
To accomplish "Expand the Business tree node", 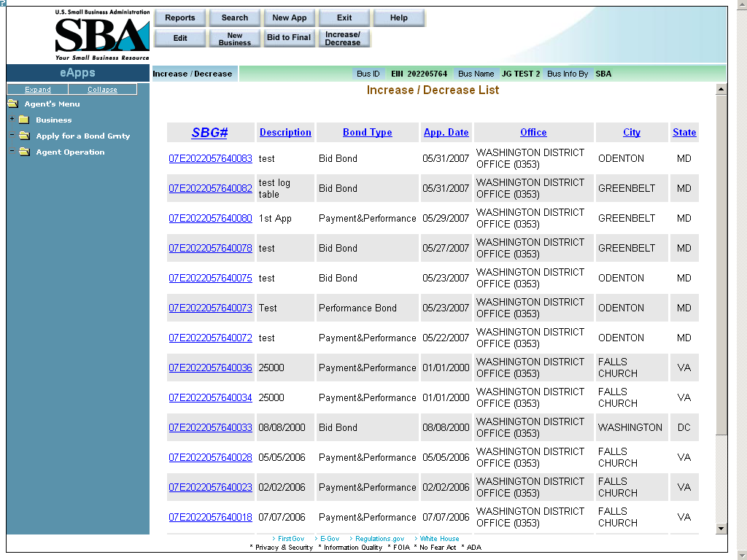I will point(12,119).
